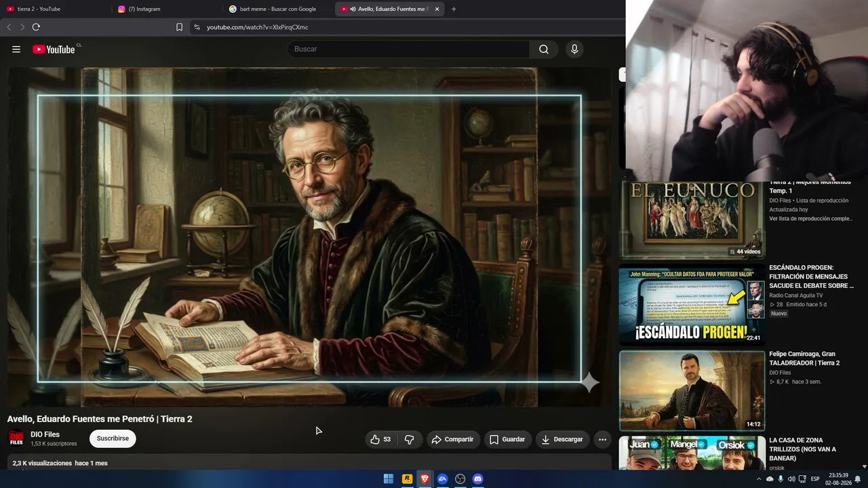
Task: Open the Radio Canal Aguila TV channel
Action: pyautogui.click(x=796, y=296)
